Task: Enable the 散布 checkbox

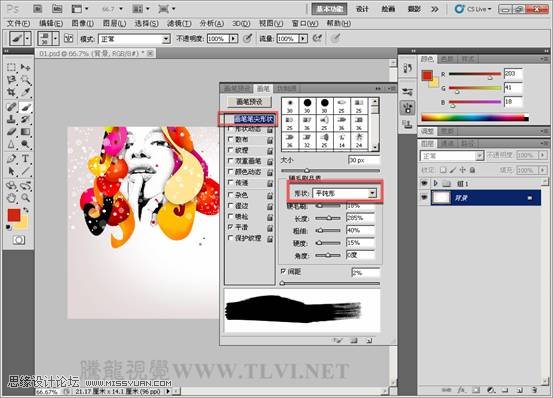Action: 231,140
